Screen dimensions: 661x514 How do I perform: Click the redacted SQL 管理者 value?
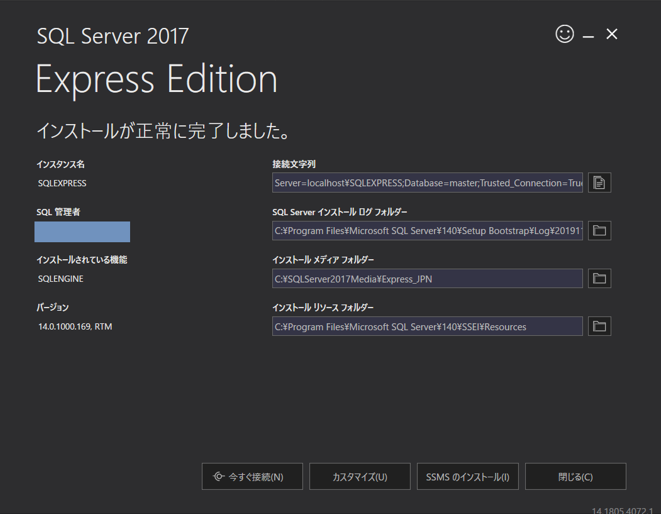(x=82, y=231)
